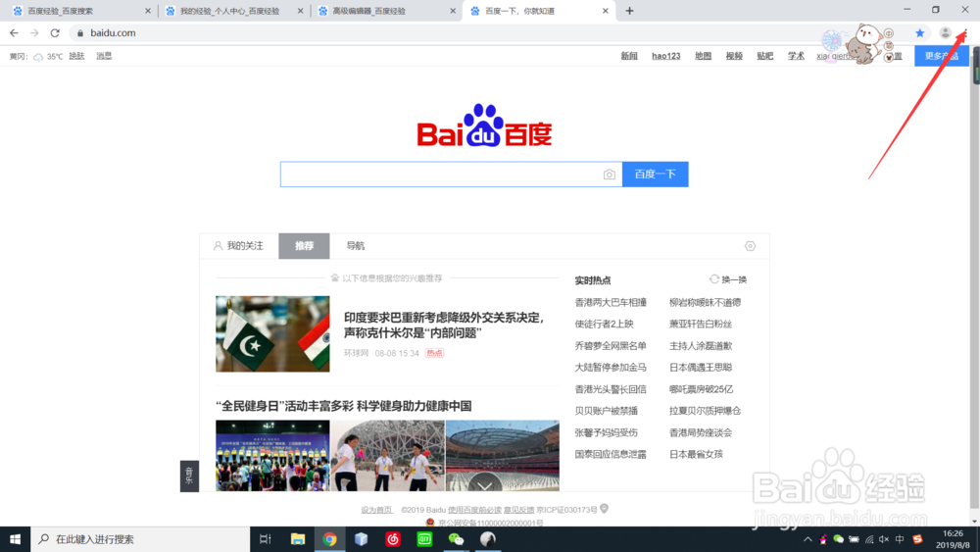The image size is (980, 552).
Task: Click the down chevron over the news images
Action: (484, 484)
